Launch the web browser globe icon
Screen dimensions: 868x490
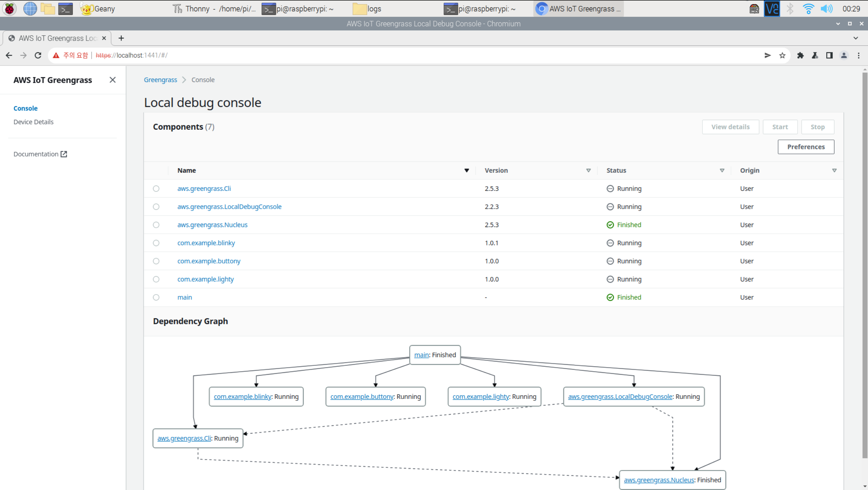[x=30, y=9]
